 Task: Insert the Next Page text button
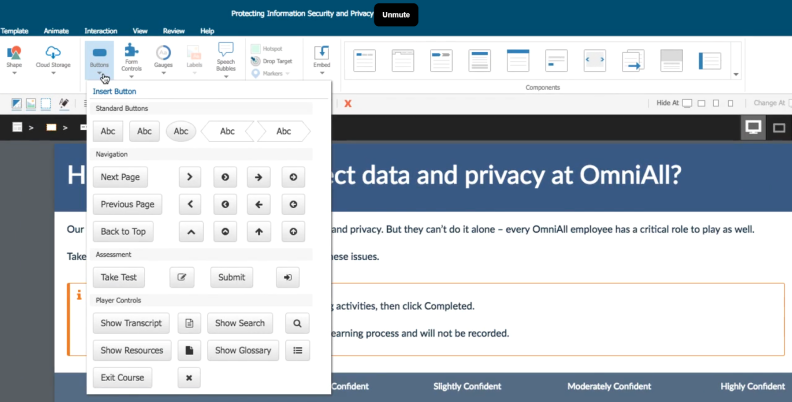(x=120, y=177)
